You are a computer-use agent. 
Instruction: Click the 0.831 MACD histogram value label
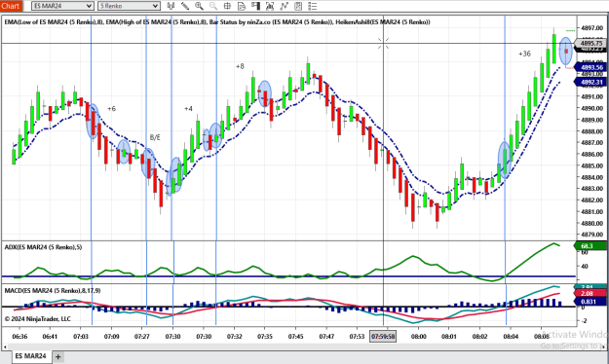click(x=590, y=302)
